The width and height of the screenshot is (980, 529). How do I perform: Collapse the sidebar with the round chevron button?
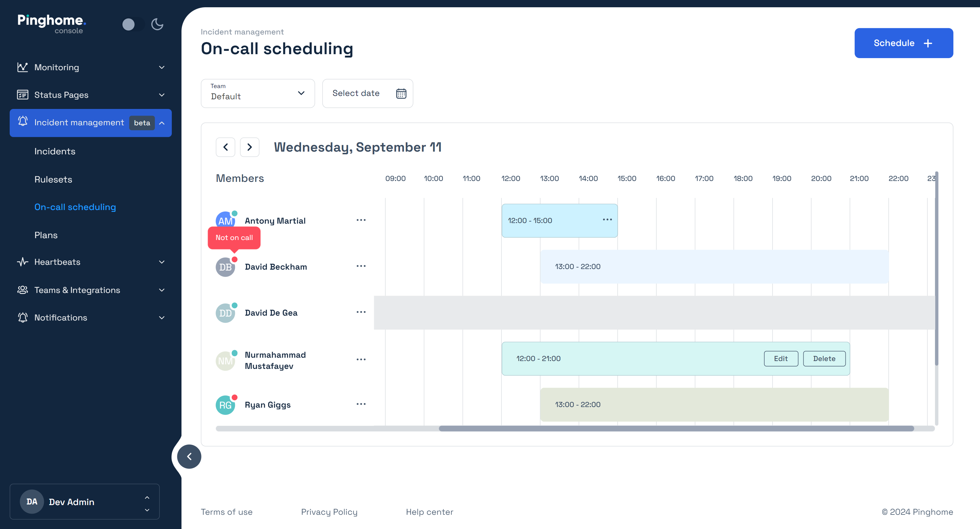tap(189, 457)
